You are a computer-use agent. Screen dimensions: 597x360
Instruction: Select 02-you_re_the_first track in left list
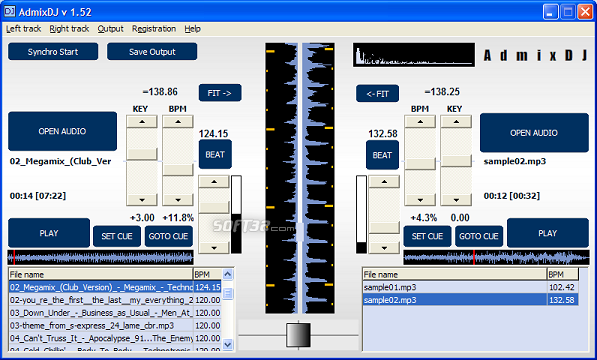[x=115, y=300]
